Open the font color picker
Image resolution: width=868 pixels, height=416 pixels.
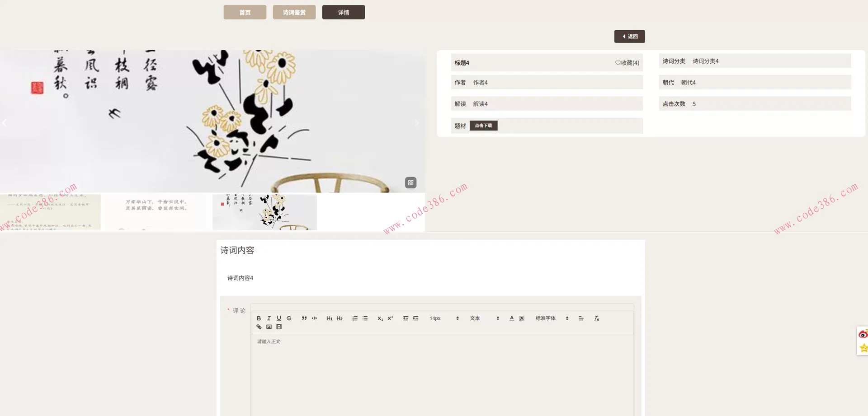tap(512, 318)
